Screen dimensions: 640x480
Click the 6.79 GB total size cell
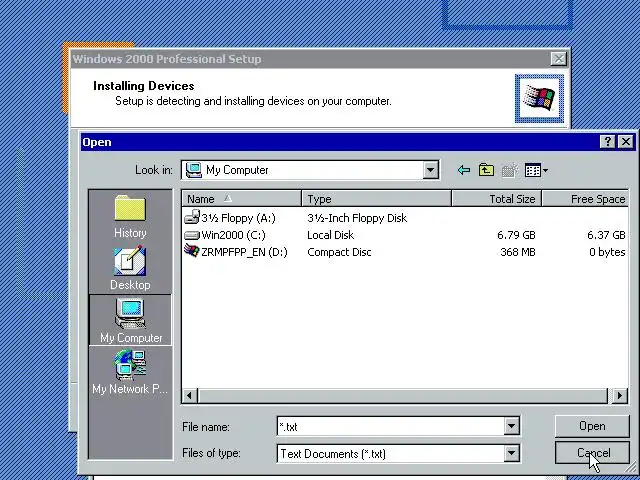(x=516, y=235)
